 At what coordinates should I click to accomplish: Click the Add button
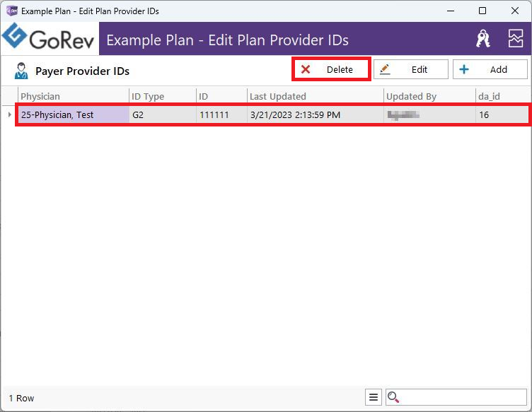tap(490, 69)
